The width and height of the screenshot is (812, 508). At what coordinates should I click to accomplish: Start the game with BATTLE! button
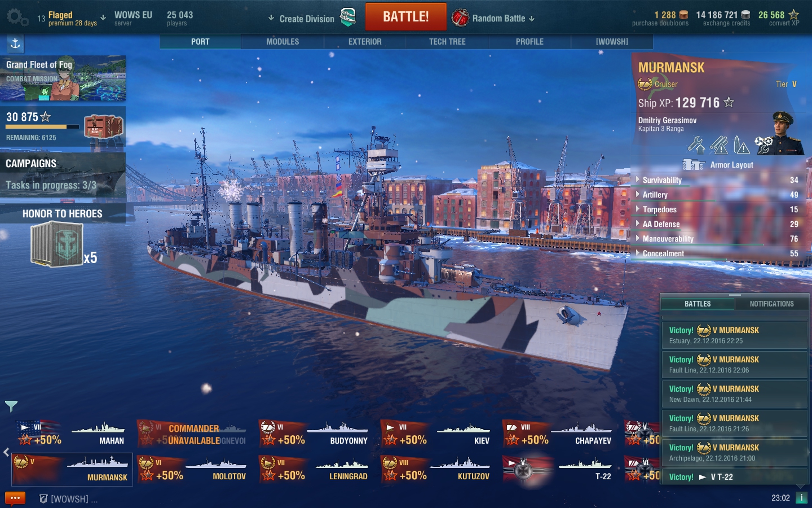click(x=406, y=17)
